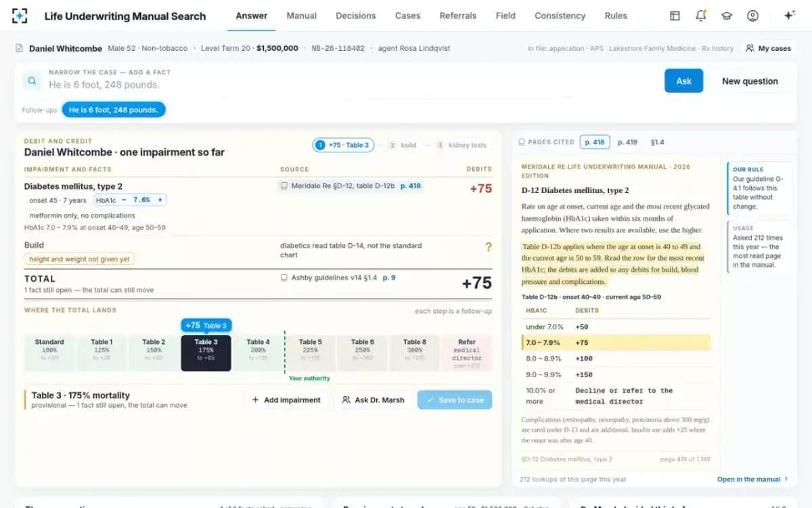Select the Standard 100% rating step

coord(49,353)
